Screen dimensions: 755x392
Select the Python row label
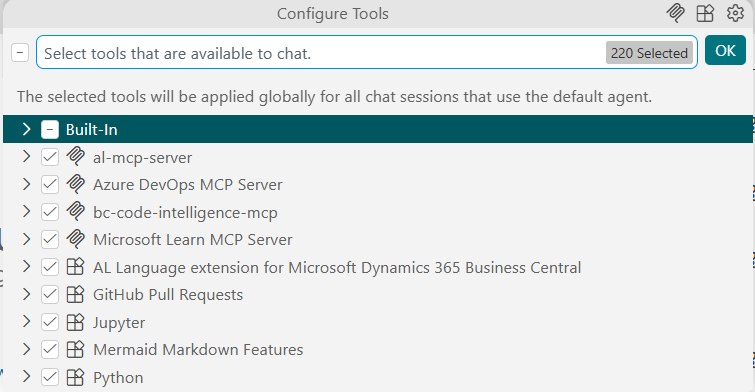click(x=118, y=378)
